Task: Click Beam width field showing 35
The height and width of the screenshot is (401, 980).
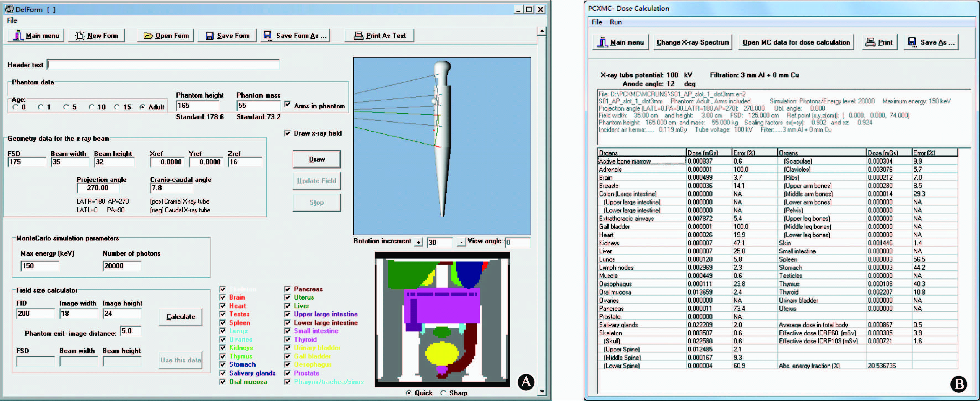Action: [70, 162]
